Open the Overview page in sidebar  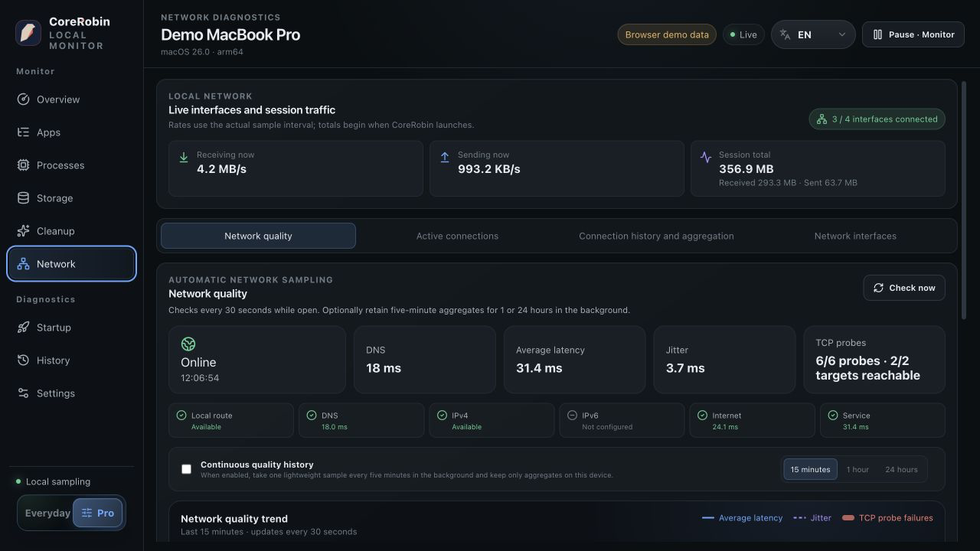[x=71, y=99]
